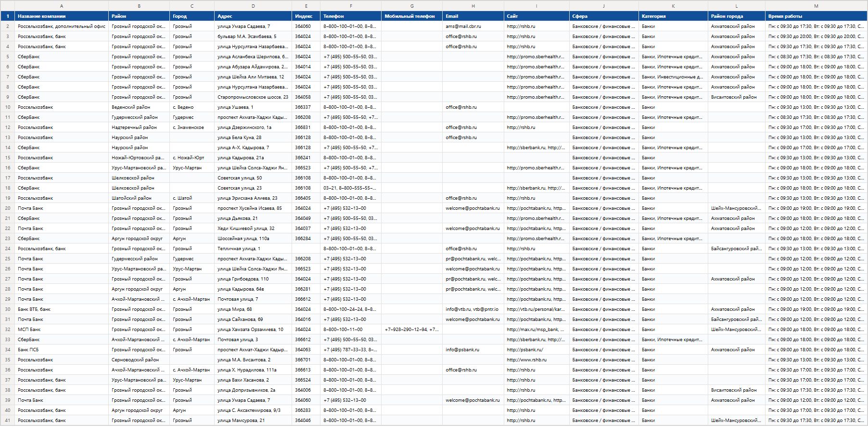Click the 'Индекс' header cell
This screenshot has width=868, height=434.
click(306, 16)
